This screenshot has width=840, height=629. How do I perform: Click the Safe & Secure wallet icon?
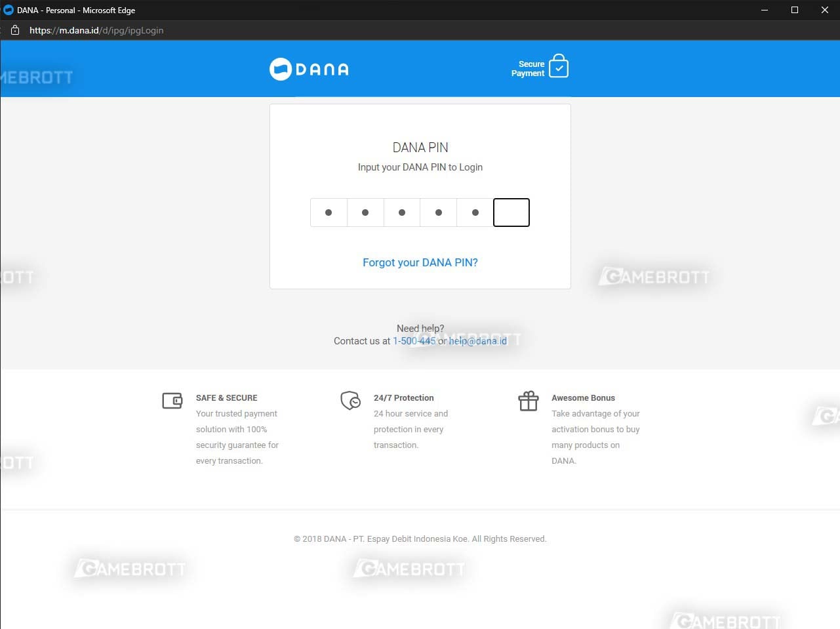(172, 401)
